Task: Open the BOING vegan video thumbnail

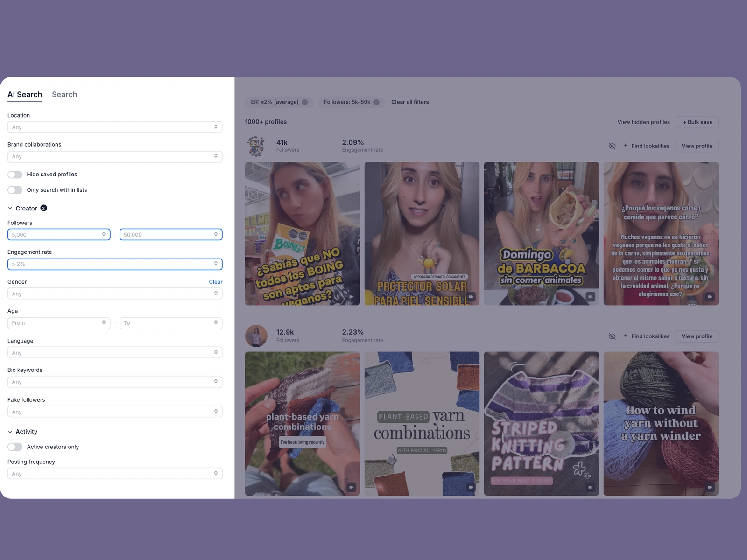Action: (x=303, y=234)
